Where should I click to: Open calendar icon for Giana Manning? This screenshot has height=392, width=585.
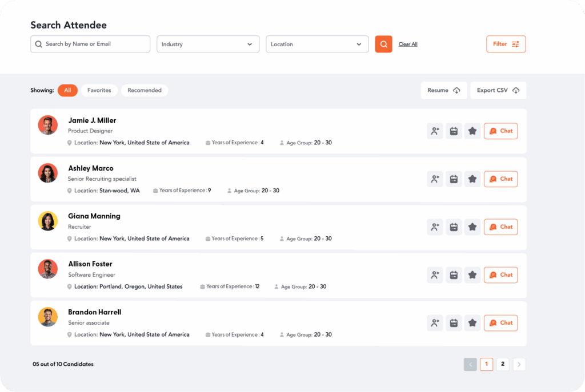pyautogui.click(x=454, y=227)
